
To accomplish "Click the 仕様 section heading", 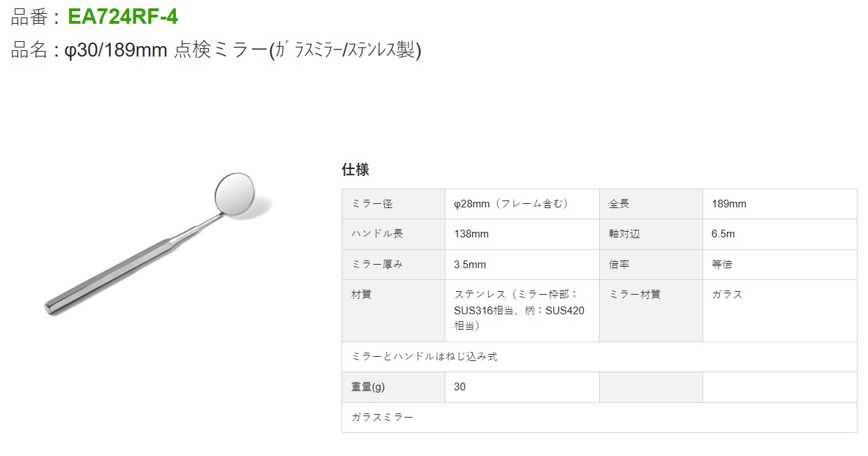I will point(355,170).
